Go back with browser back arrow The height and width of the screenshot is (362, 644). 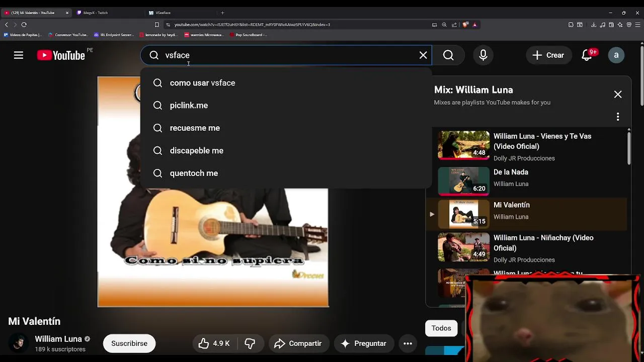point(7,25)
